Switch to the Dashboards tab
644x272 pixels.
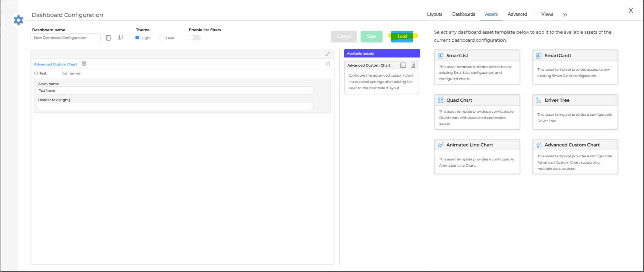click(x=464, y=14)
